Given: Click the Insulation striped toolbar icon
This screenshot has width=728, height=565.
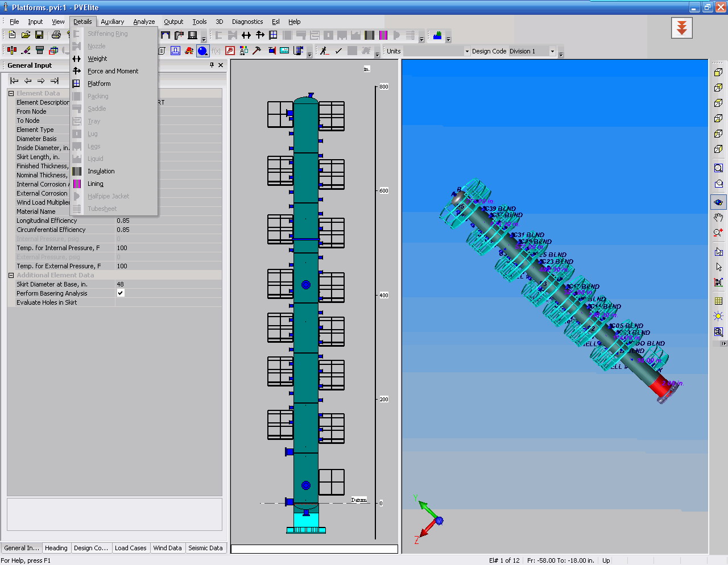Looking at the screenshot, I should [369, 35].
